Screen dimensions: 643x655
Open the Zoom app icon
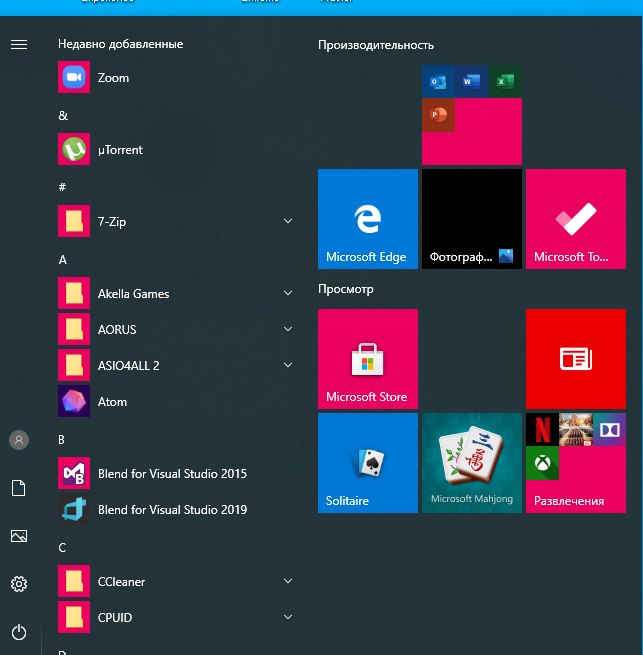(x=74, y=77)
